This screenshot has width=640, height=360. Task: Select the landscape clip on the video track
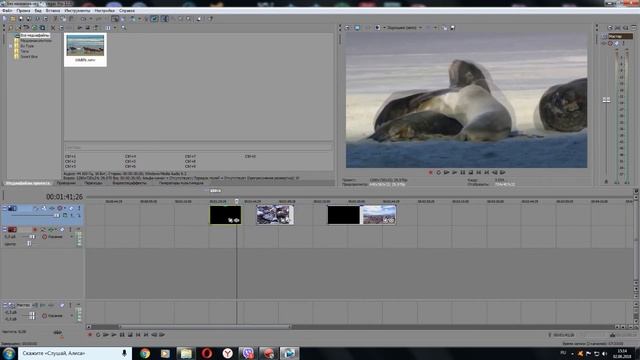[x=378, y=215]
